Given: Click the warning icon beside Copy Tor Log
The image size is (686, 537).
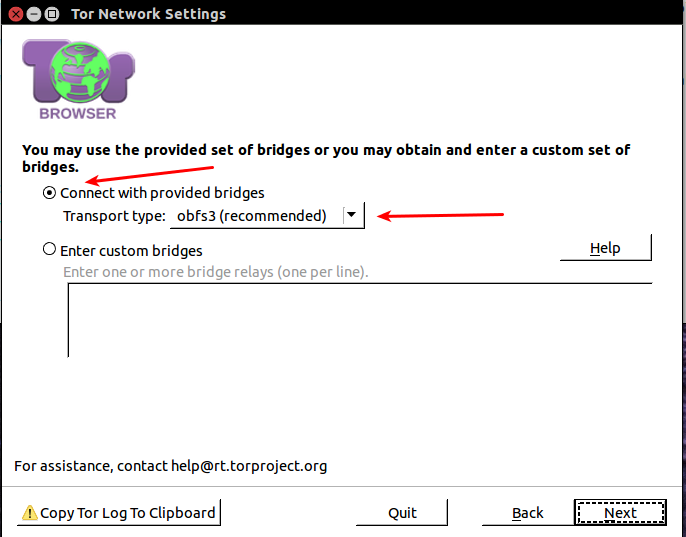Looking at the screenshot, I should [29, 513].
